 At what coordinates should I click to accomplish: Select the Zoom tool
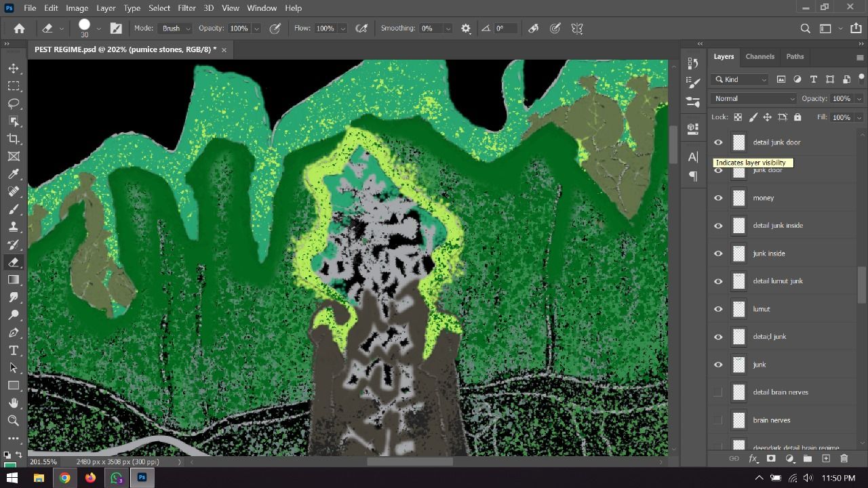pyautogui.click(x=14, y=421)
